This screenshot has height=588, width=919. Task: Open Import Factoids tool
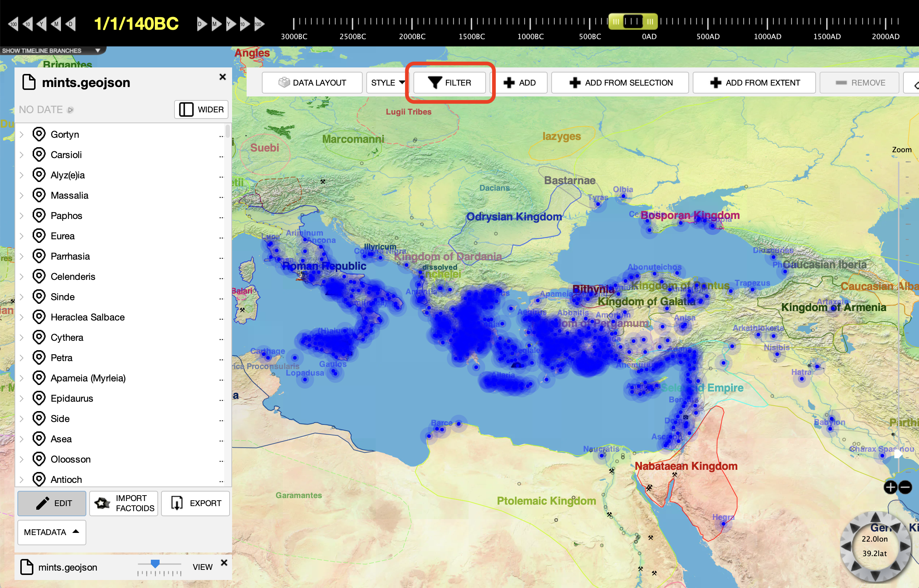(123, 503)
